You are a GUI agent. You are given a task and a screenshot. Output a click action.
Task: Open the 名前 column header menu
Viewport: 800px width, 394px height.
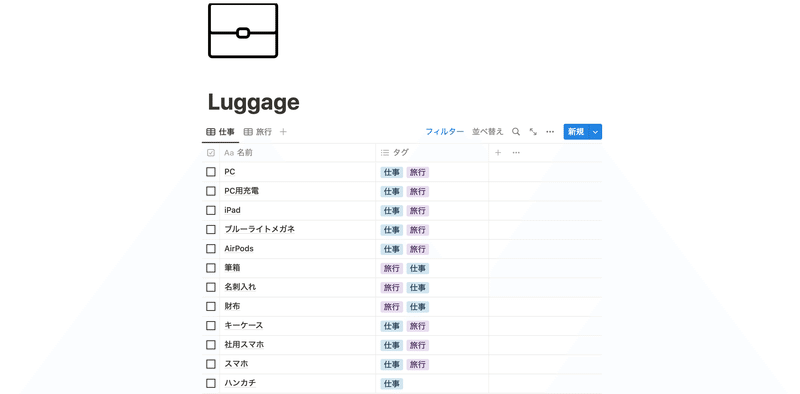click(x=298, y=153)
